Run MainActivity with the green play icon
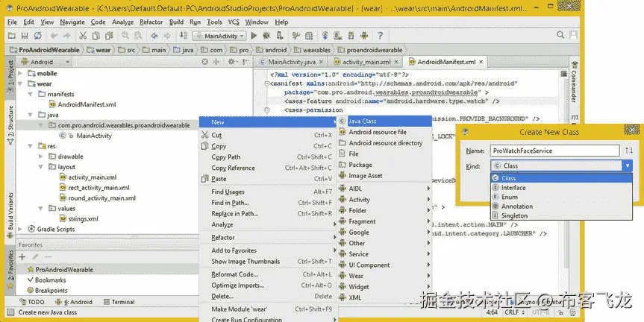 [254, 36]
